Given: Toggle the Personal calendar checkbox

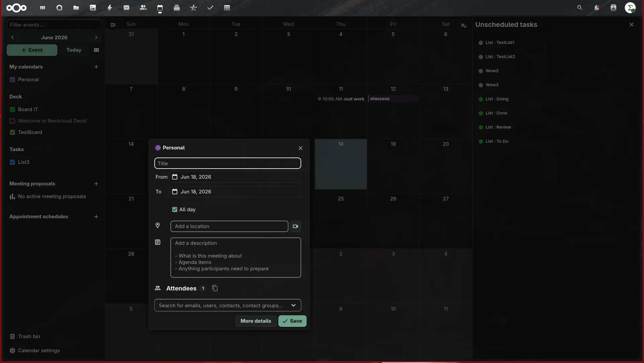Looking at the screenshot, I should (x=12, y=80).
